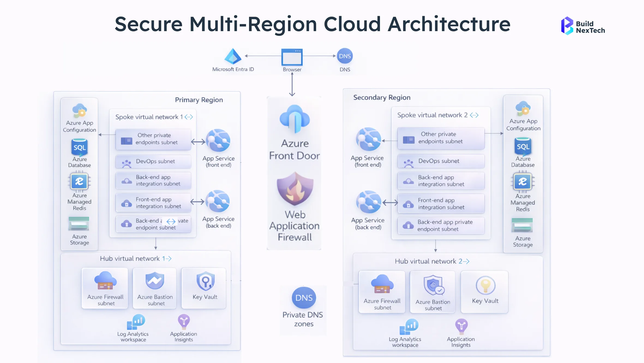Click the Web Application Firewall shield icon
The width and height of the screenshot is (644, 363).
click(x=295, y=189)
